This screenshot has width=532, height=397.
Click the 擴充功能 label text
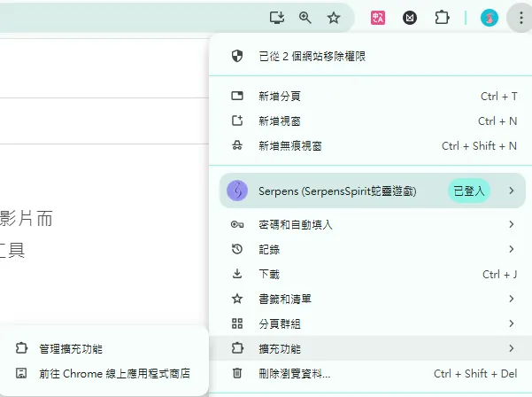(x=280, y=348)
